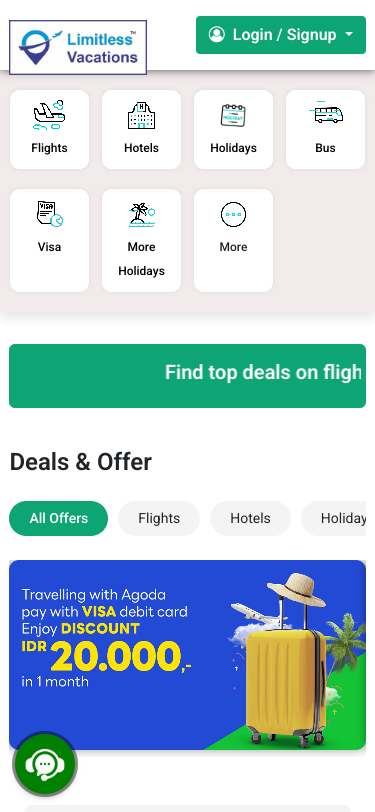Click the user avatar icon in Login button
Image resolution: width=375 pixels, height=812 pixels.
217,35
